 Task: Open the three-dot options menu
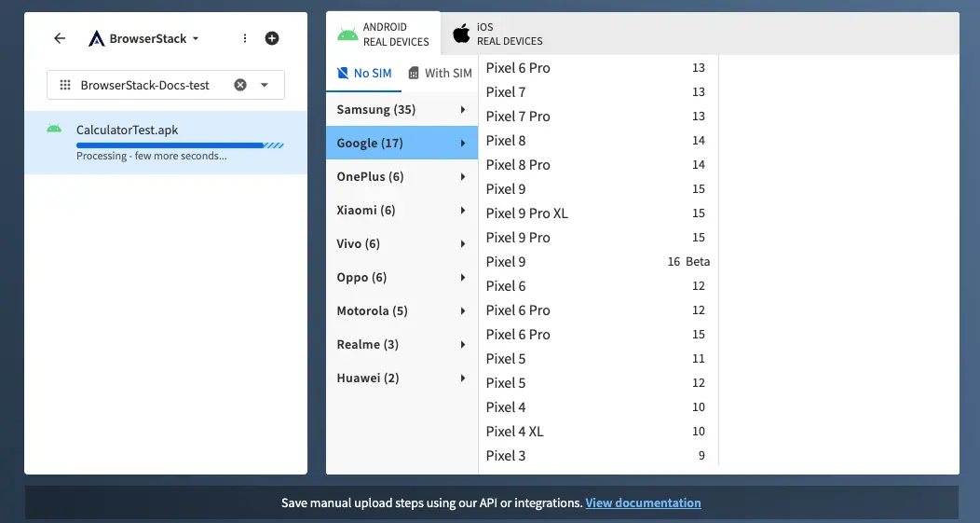245,38
